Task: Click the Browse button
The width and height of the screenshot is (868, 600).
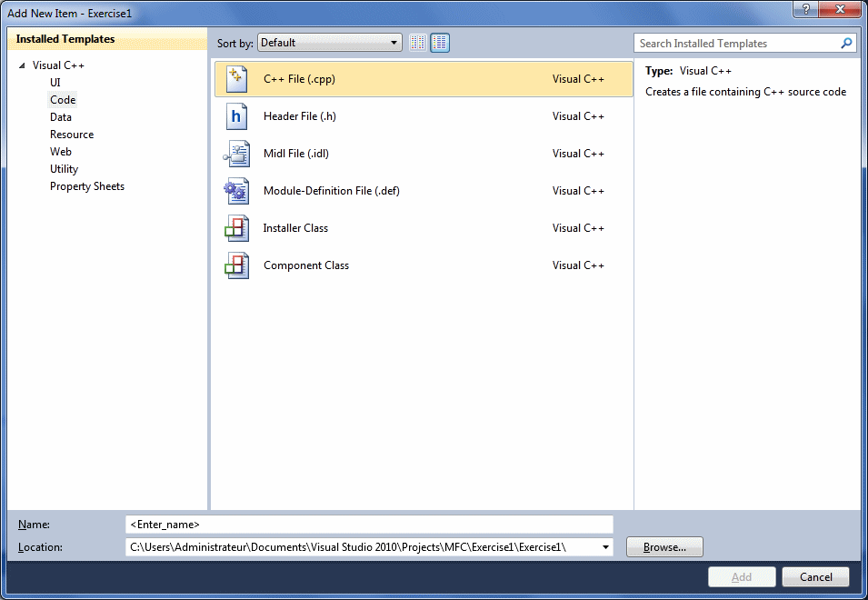Action: click(x=663, y=546)
